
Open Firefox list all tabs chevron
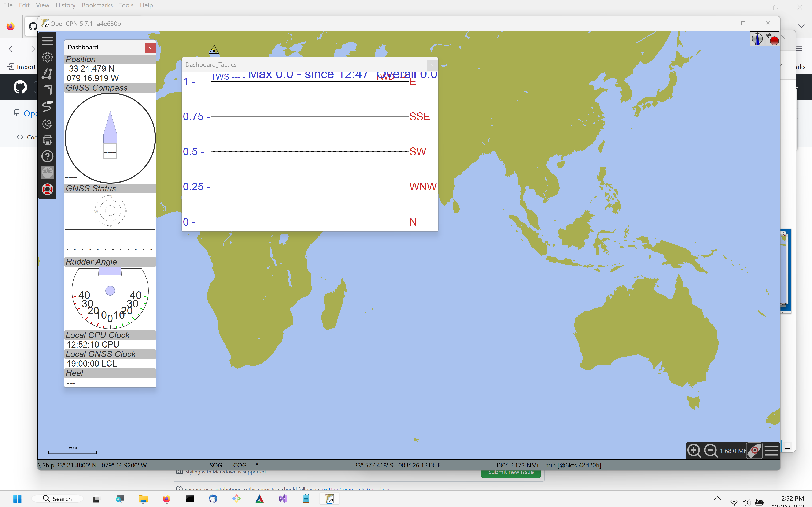point(802,26)
